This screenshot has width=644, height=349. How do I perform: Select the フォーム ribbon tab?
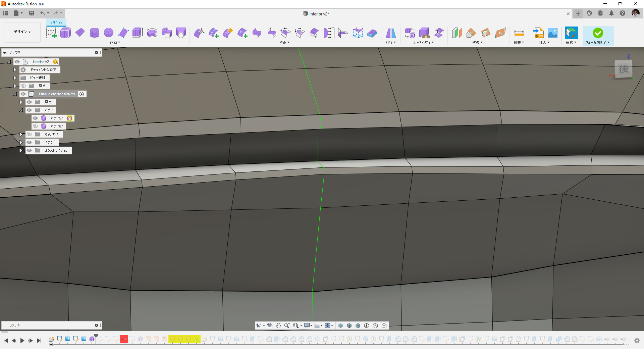pos(56,22)
